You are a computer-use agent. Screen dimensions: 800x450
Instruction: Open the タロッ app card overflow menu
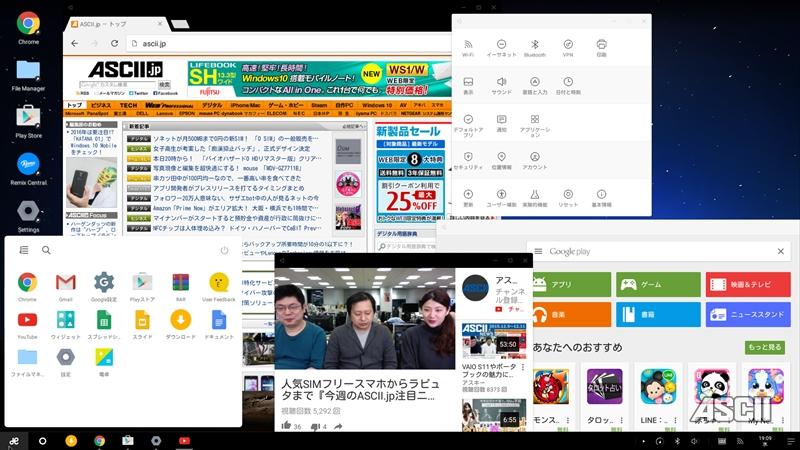click(x=621, y=420)
